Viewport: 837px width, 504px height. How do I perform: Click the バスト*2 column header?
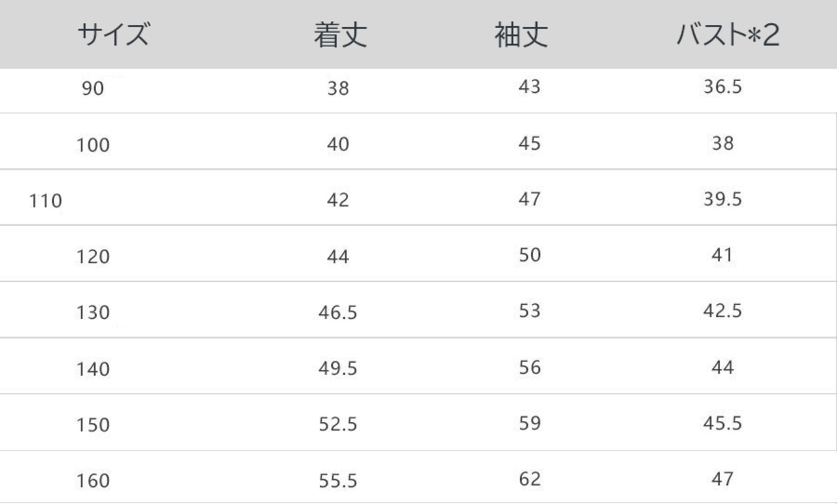tap(727, 35)
